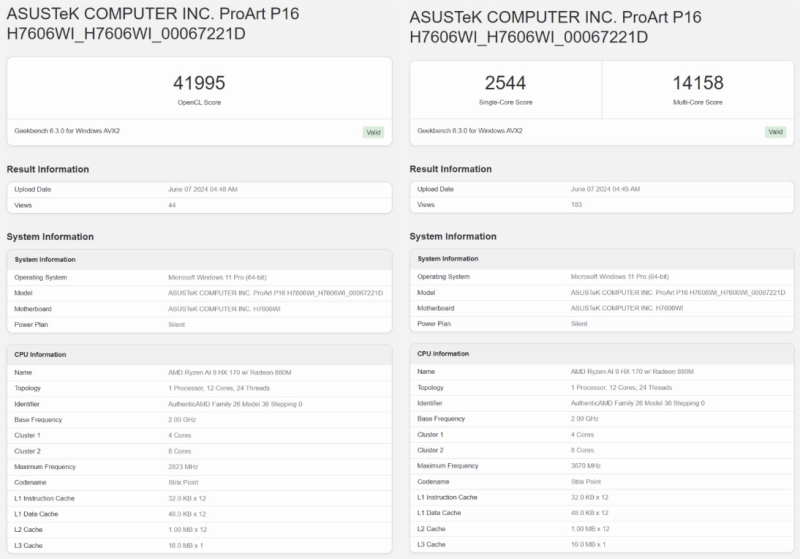Select the Single-Core score 2544

[x=505, y=83]
